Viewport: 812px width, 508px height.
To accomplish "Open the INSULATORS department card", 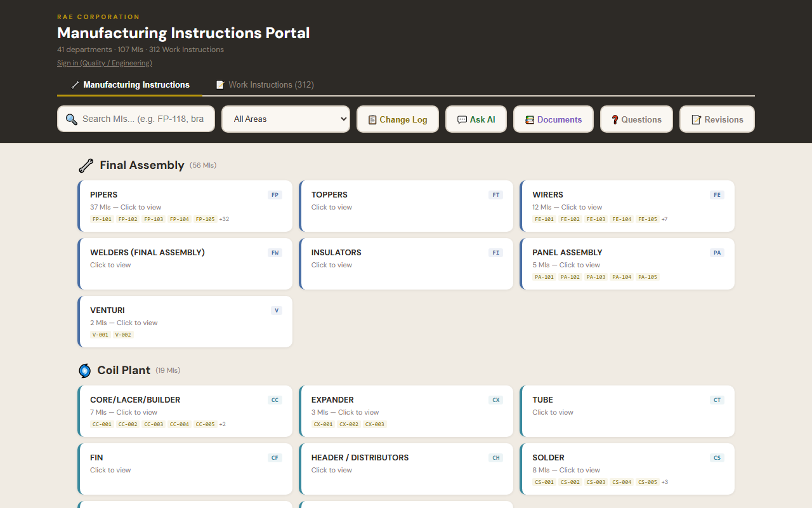I will [x=406, y=264].
